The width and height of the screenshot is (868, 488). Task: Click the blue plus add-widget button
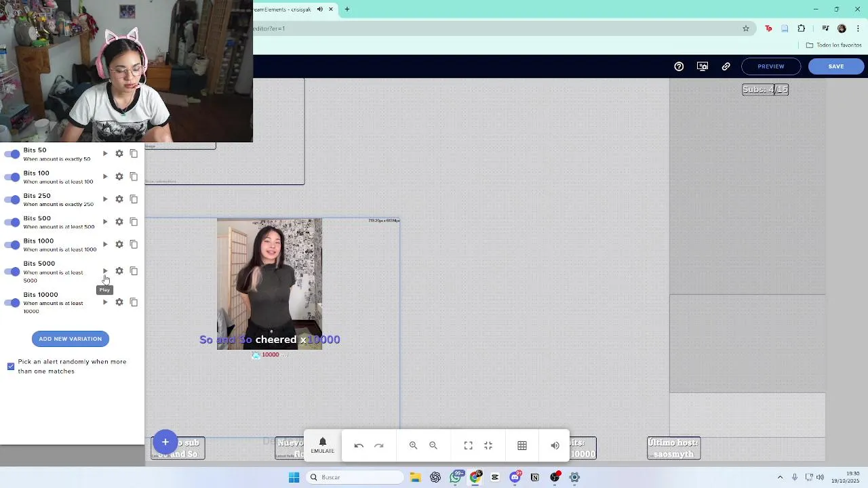click(x=165, y=443)
